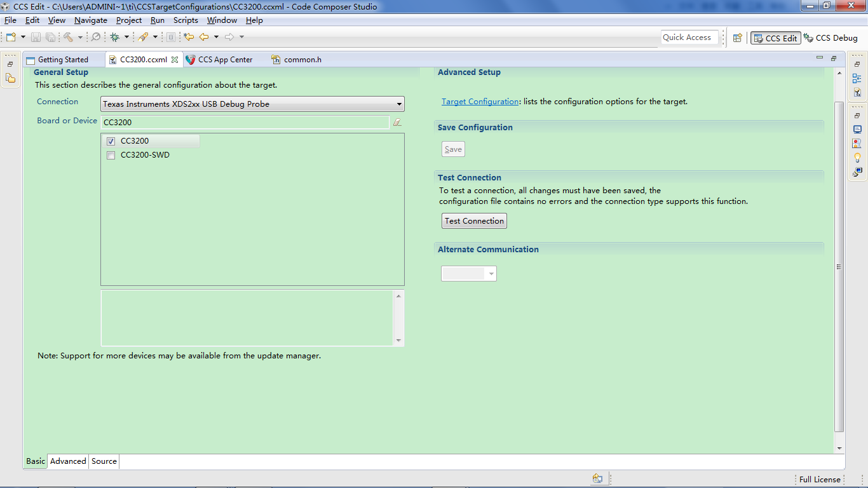Viewport: 868px width, 488px height.
Task: Restore the lower right trim stack
Action: click(x=857, y=116)
